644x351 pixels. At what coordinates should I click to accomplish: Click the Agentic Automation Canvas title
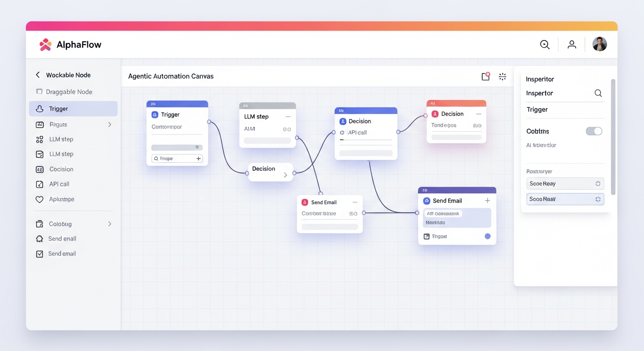click(x=171, y=76)
